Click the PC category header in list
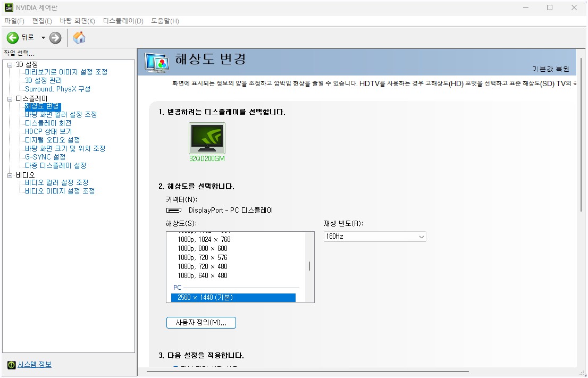 pos(178,288)
